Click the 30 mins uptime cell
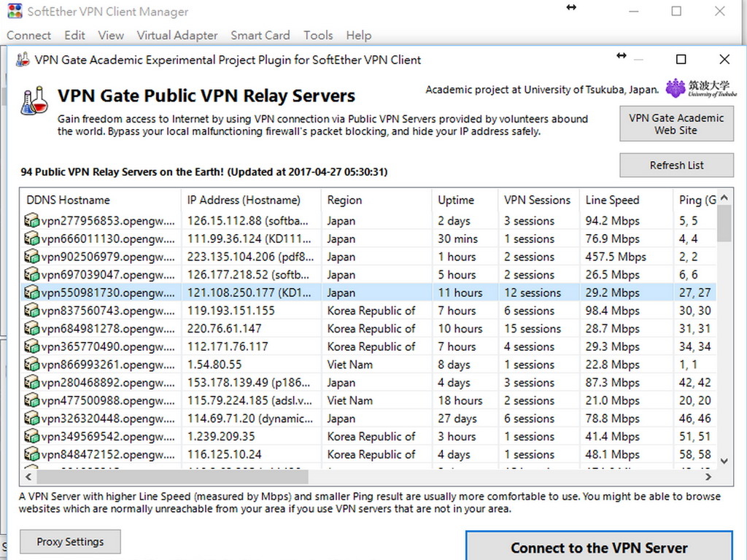Image resolution: width=747 pixels, height=560 pixels. pos(457,238)
